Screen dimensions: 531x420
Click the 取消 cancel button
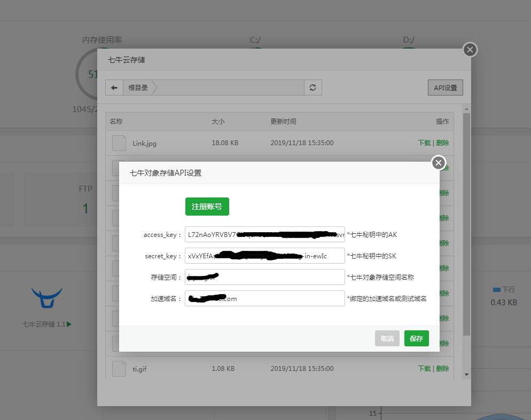pyautogui.click(x=387, y=338)
